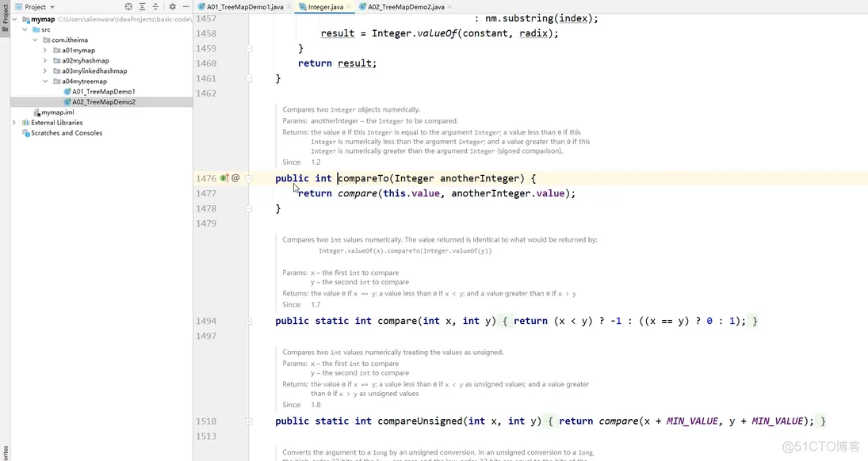Close the A02_TreeMapDemo2.java tab
Viewport: 868px width, 461px height.
449,6
